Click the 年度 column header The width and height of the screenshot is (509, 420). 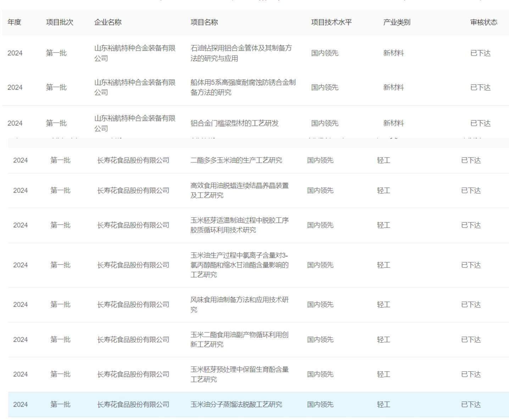pos(15,22)
